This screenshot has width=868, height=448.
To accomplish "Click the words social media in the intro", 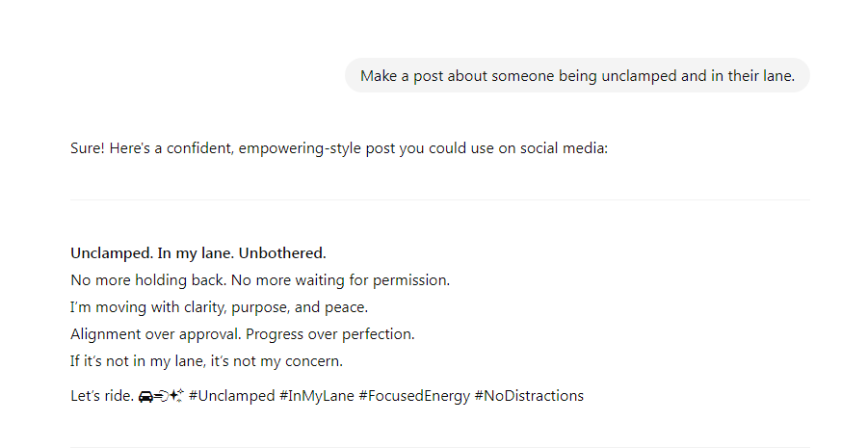I will [564, 148].
